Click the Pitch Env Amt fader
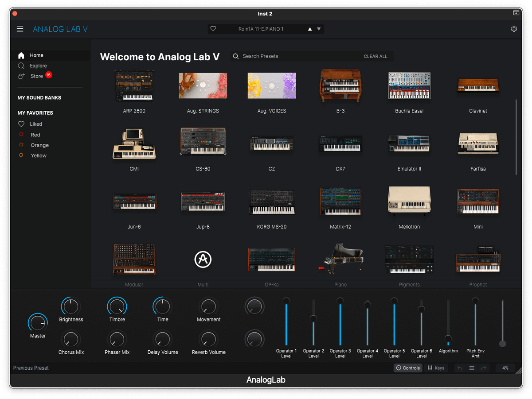The width and height of the screenshot is (532, 399). pos(475,322)
